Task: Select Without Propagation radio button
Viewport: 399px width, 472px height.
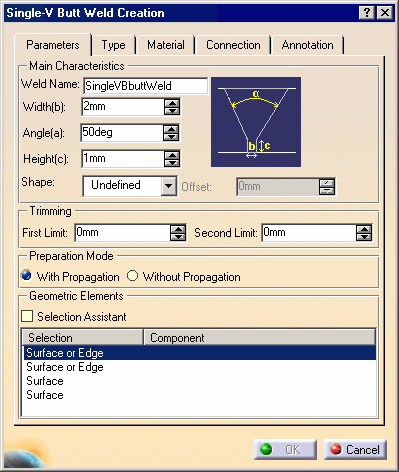Action: point(132,276)
